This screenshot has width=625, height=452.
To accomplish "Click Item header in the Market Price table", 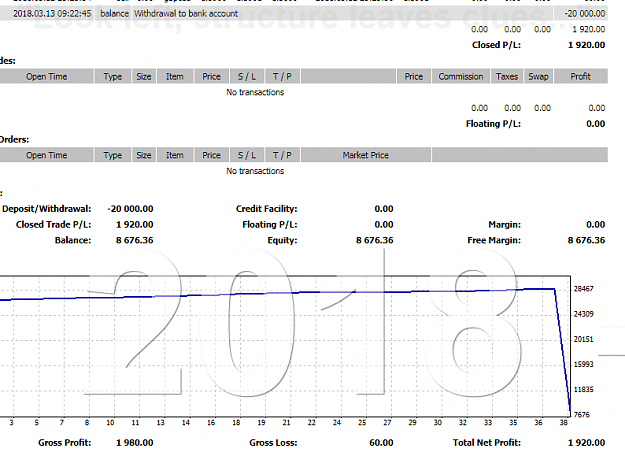I will [175, 155].
